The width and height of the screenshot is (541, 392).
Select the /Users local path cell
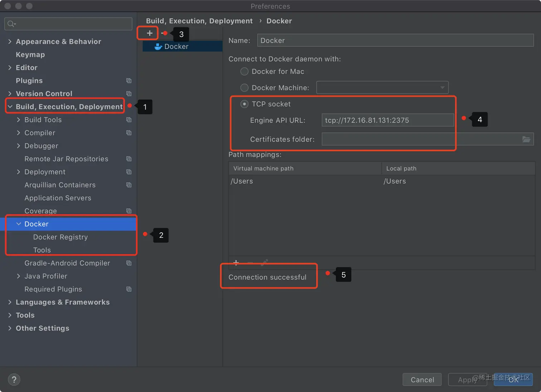[x=458, y=181]
